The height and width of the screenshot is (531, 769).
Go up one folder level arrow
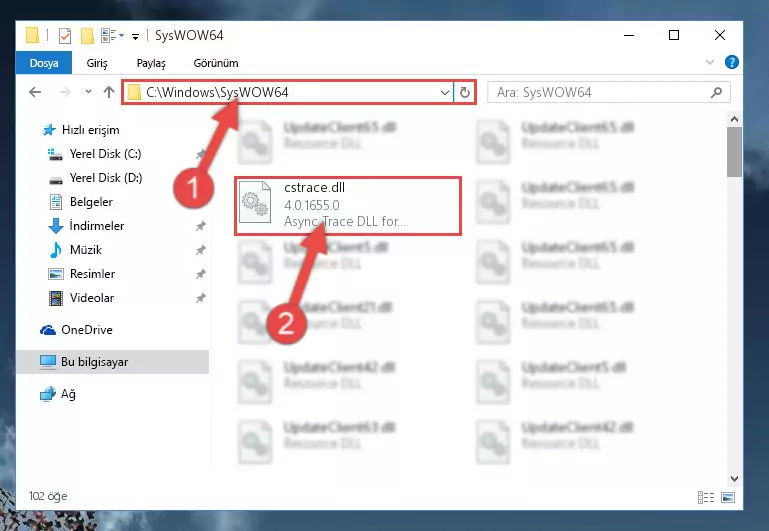pyautogui.click(x=109, y=92)
